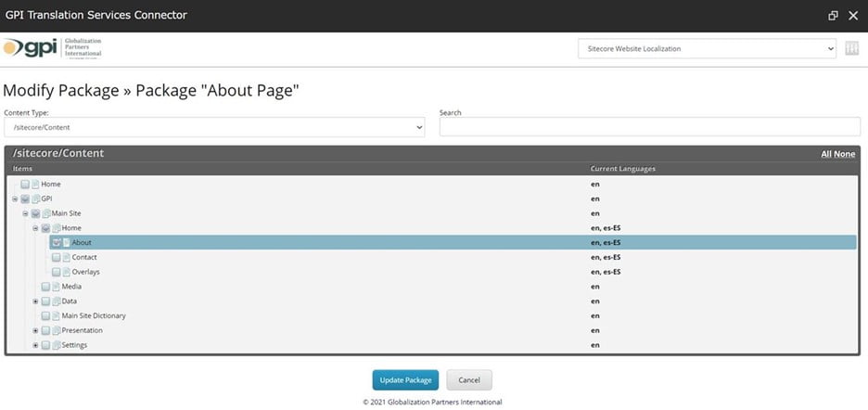868x410 pixels.
Task: Click the page icon of Home with es-ES
Action: pyautogui.click(x=57, y=227)
